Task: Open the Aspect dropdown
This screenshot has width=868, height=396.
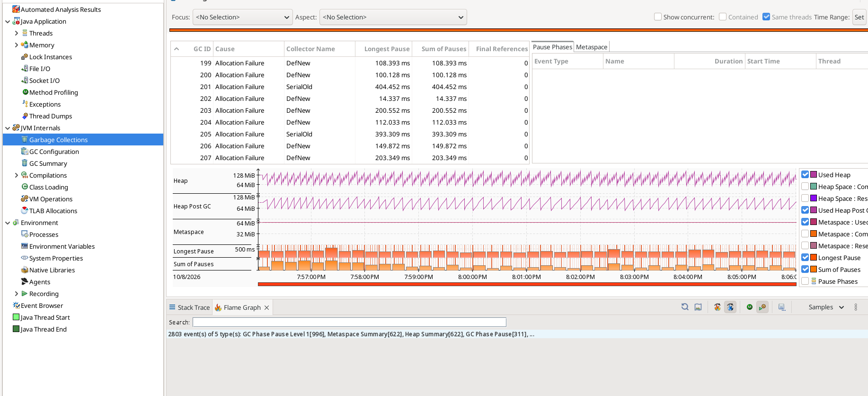Action: (393, 17)
